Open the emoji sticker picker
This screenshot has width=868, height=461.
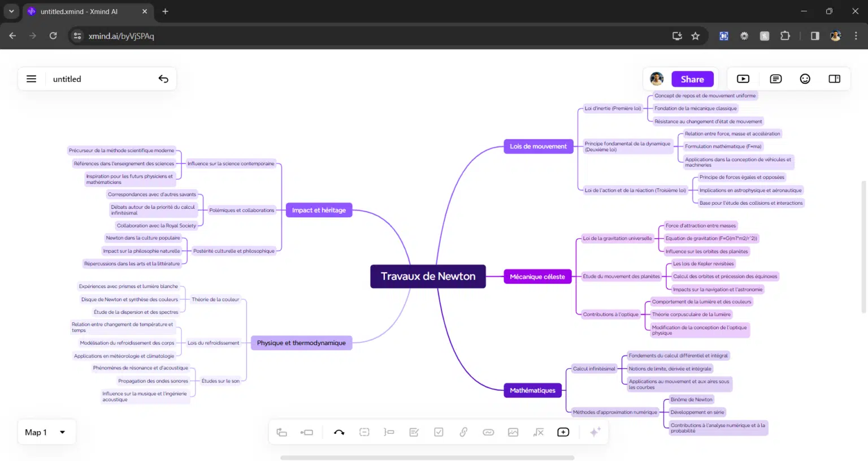805,79
